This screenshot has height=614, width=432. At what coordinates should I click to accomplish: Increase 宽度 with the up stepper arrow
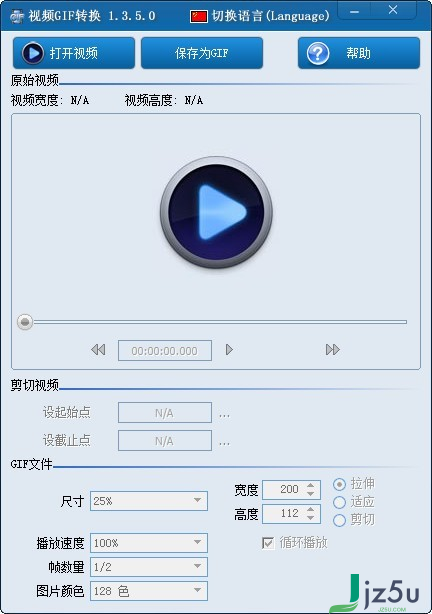point(311,485)
